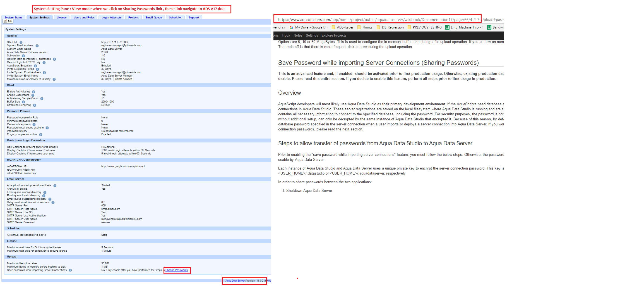
Task: Click the SMTP host value smtp.gmail.com
Action: [x=110, y=209]
